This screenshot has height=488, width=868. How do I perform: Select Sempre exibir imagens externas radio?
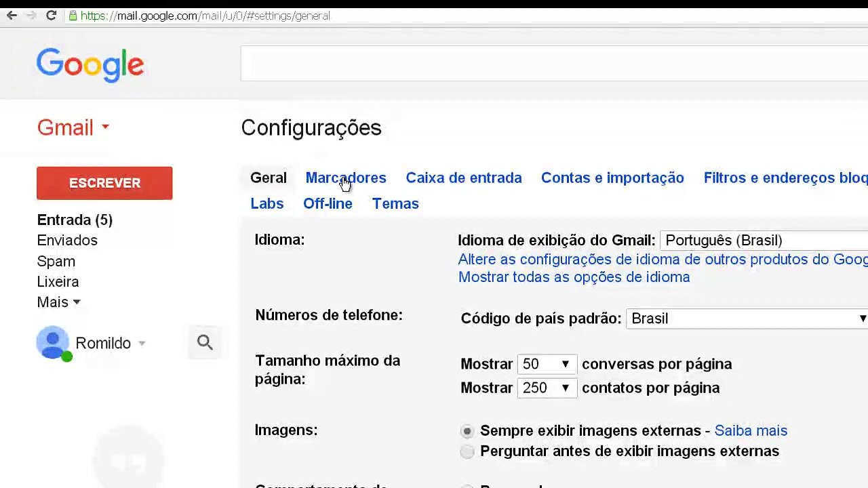(x=467, y=431)
